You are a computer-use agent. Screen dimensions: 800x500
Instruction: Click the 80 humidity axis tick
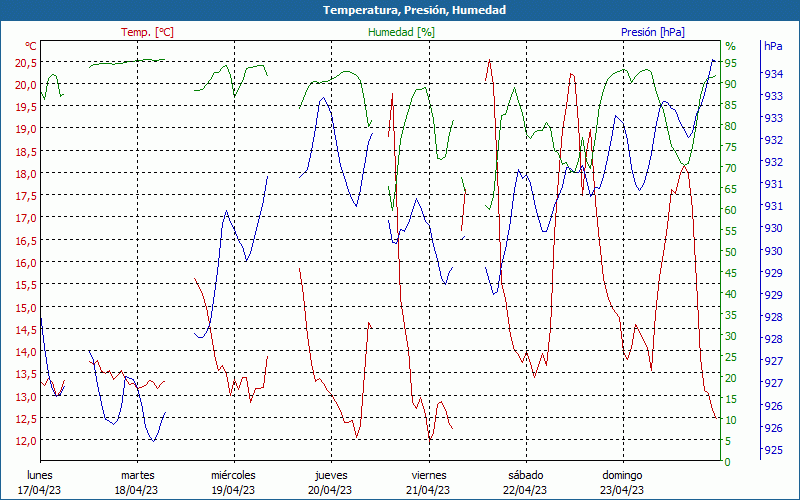[731, 126]
